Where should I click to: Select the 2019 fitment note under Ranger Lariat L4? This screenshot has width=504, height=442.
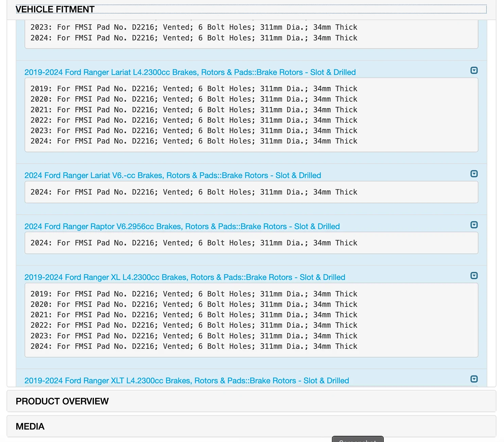194,89
